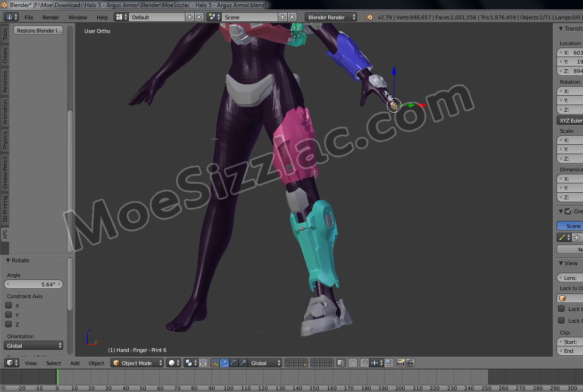Toggle the Lock to Cursor checkbox
The image size is (583, 392).
pyautogui.click(x=561, y=309)
